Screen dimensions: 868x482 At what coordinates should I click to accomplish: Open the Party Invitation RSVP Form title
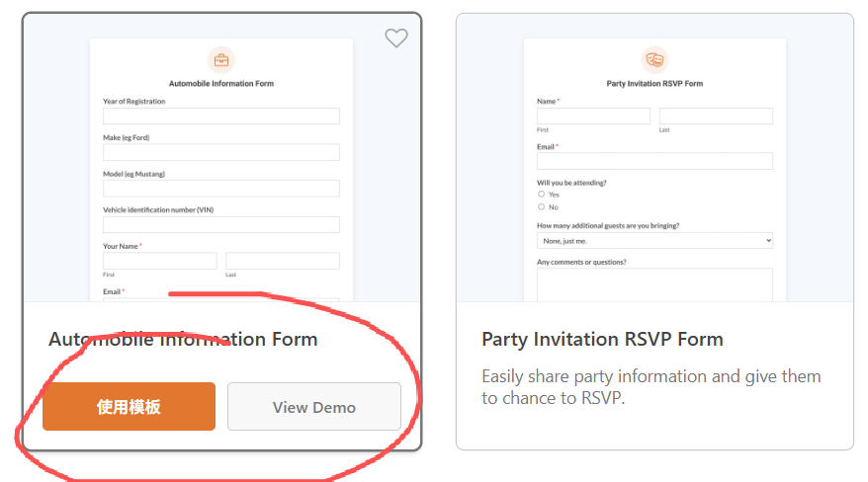pyautogui.click(x=602, y=339)
